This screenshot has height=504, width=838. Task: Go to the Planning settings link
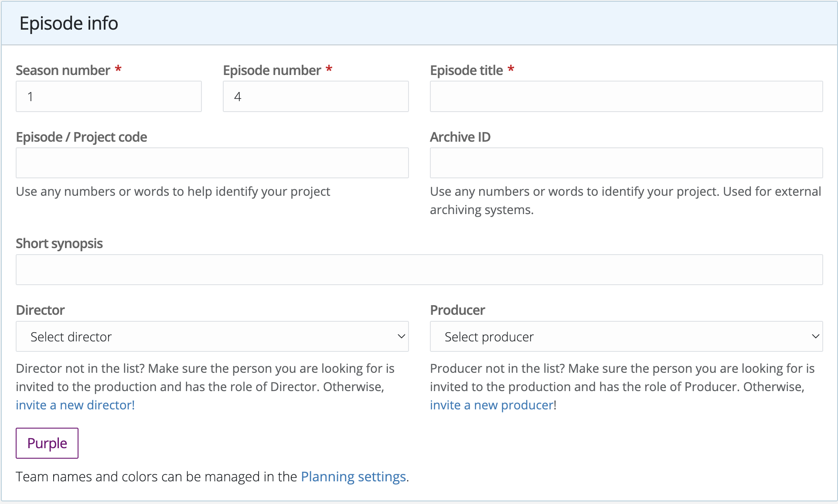click(353, 477)
